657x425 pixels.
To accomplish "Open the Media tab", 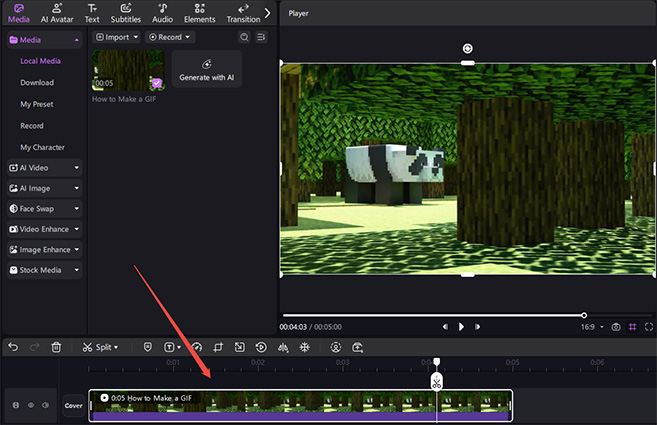I will click(x=19, y=13).
